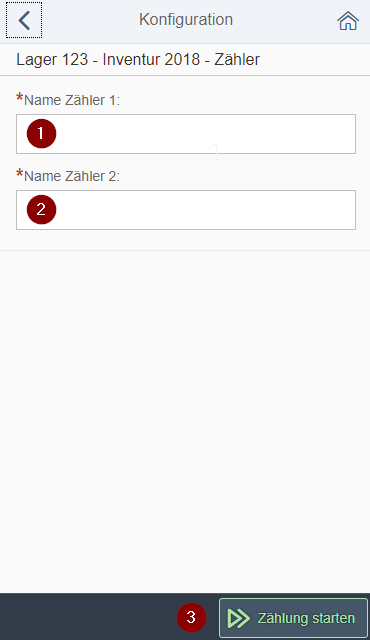The width and height of the screenshot is (370, 640).
Task: Click the red asterisk before Name Zähler 1
Action: coord(20,98)
